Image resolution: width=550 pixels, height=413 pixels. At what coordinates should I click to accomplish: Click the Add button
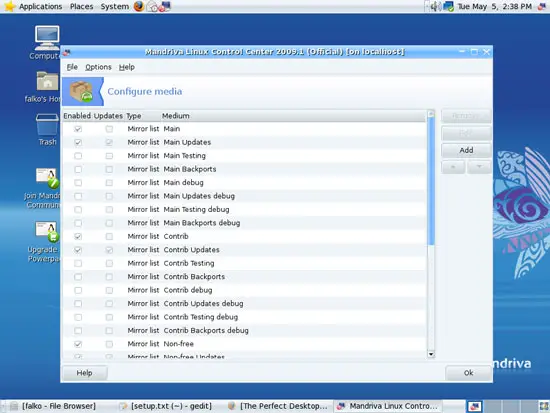[466, 150]
